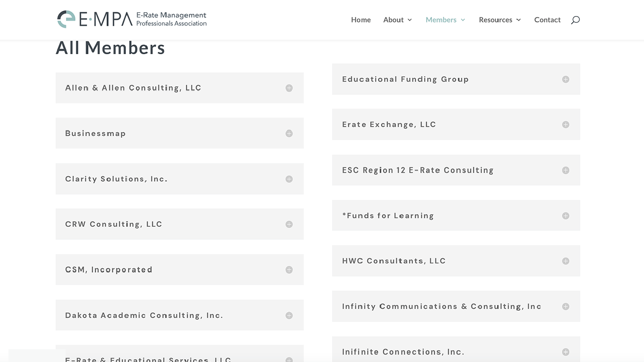Viewport: 644px width, 362px height.
Task: Click plus icon for Businessmap
Action: [x=289, y=133]
